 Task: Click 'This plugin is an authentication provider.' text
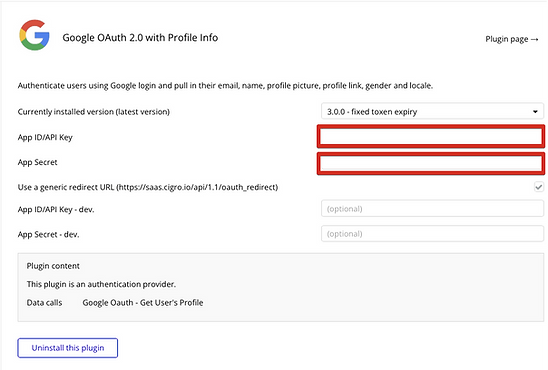pos(101,284)
